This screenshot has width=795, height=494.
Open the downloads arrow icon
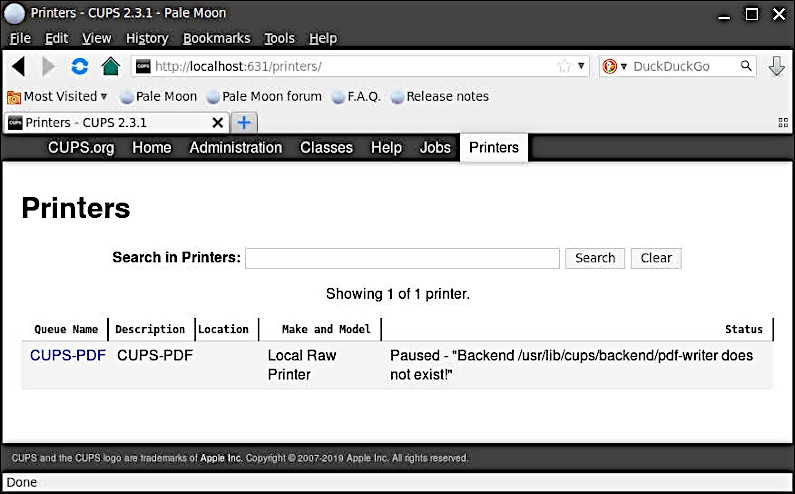pos(776,66)
